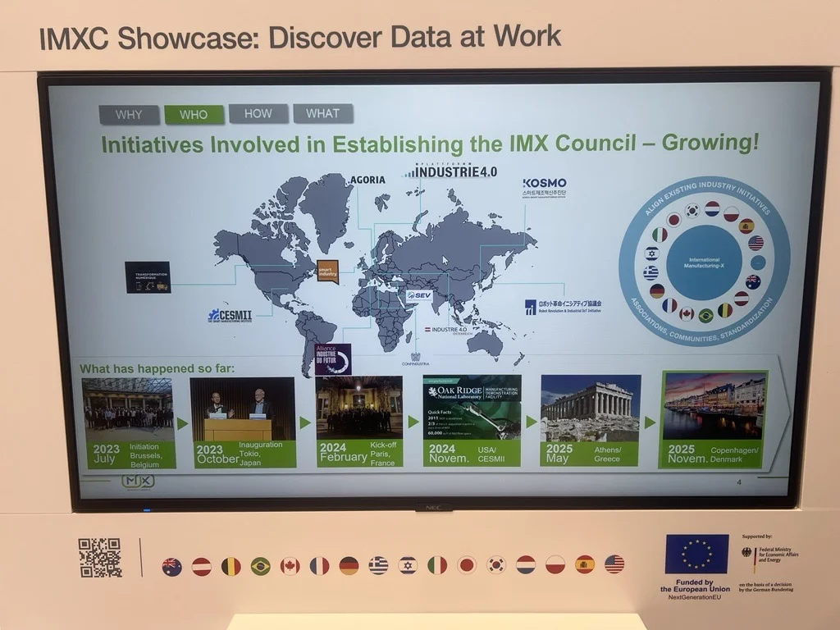The width and height of the screenshot is (840, 630).
Task: Open the 2025 May Athens/Greece card
Action: [591, 420]
